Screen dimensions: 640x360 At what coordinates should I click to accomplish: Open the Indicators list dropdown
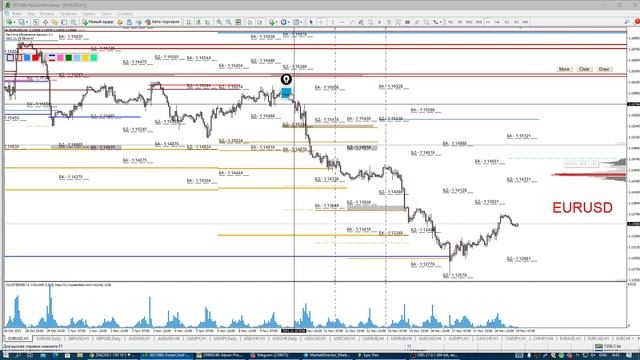(x=273, y=22)
